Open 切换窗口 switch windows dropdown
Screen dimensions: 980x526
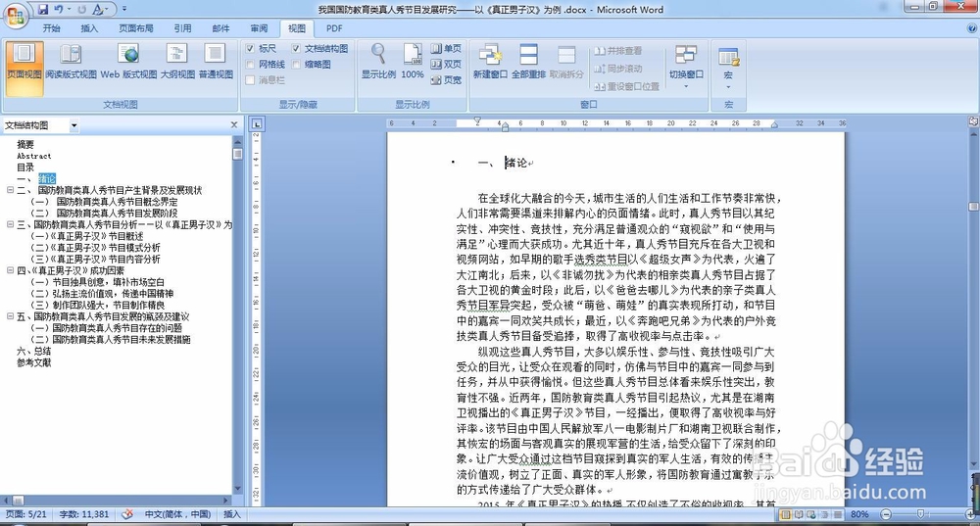tap(686, 67)
